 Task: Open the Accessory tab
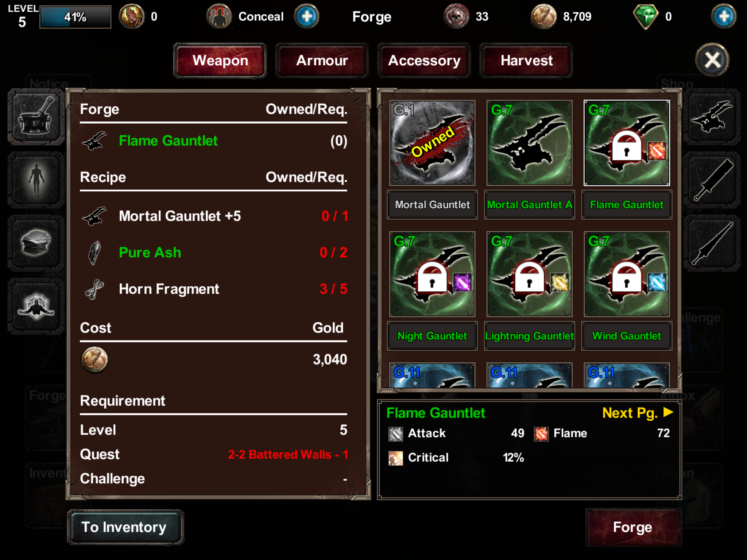424,61
